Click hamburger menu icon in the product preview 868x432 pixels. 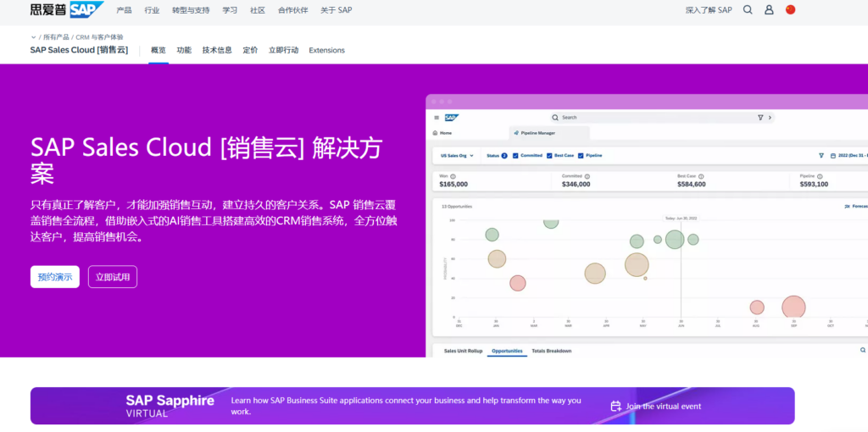pyautogui.click(x=437, y=117)
